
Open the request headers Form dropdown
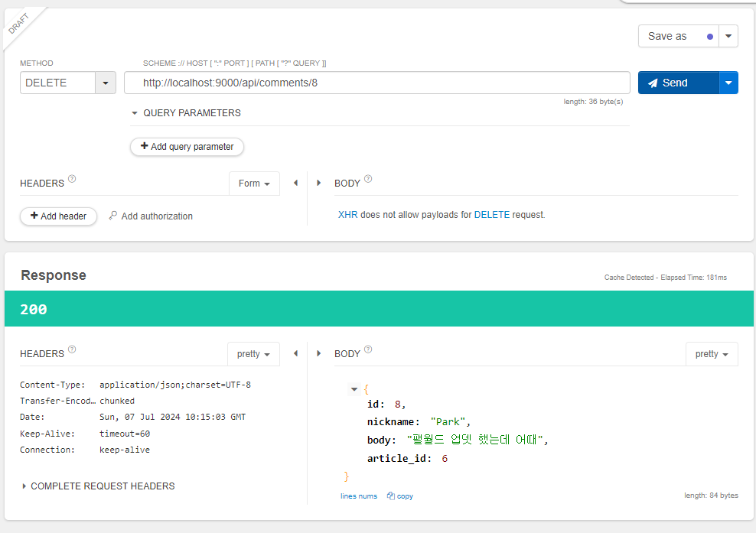click(254, 183)
